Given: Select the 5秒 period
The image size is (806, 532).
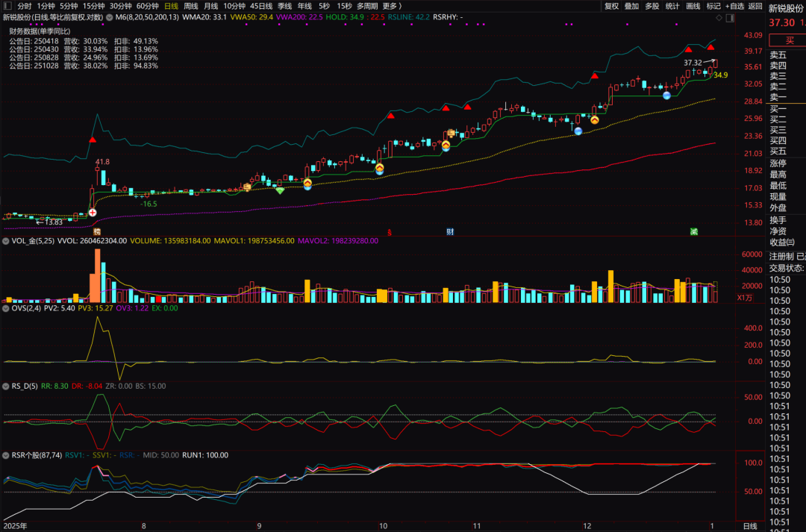Looking at the screenshot, I should click(x=324, y=6).
